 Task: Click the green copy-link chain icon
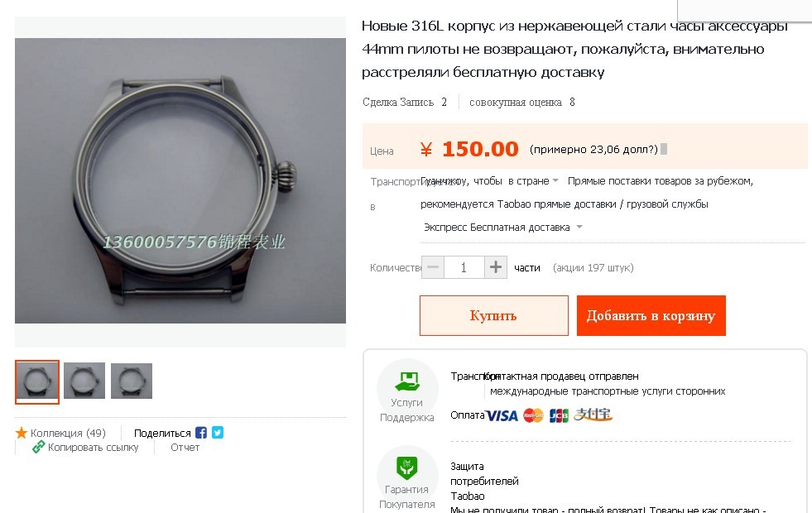[x=38, y=447]
